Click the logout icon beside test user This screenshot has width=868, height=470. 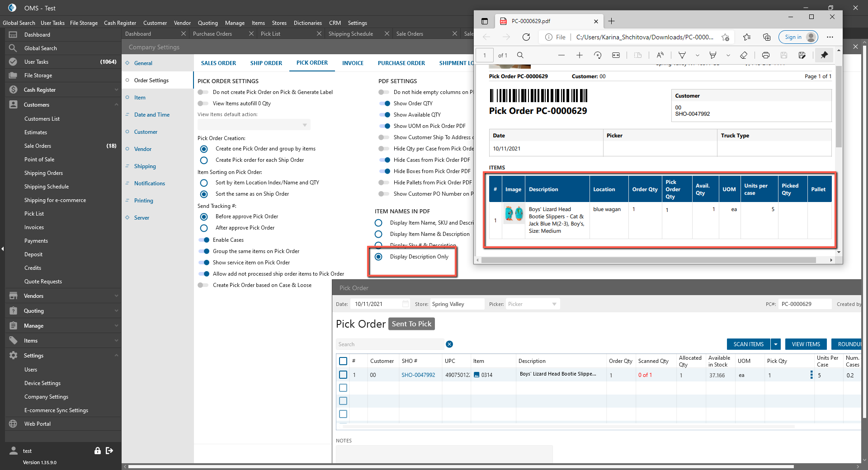[x=109, y=451]
